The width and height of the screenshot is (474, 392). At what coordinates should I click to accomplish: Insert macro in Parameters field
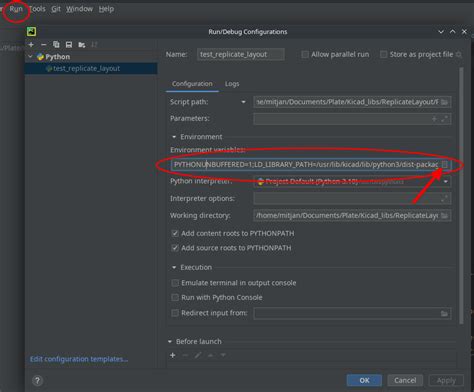(434, 119)
